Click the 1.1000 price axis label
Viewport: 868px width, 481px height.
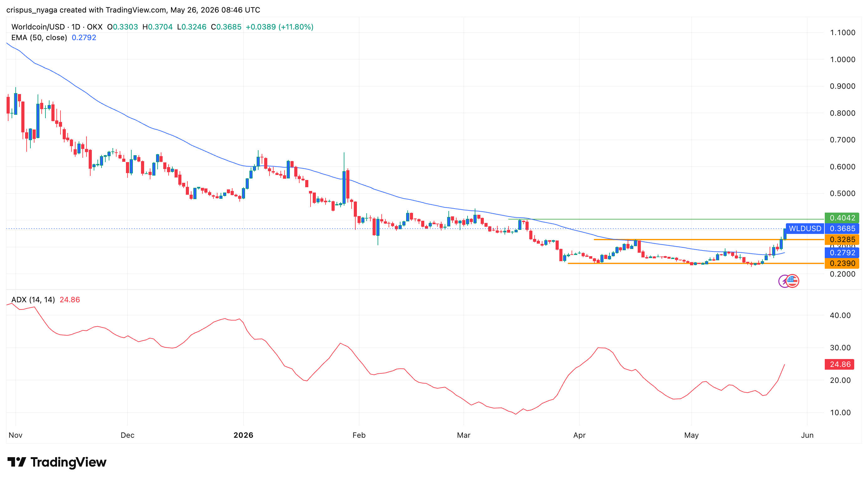tap(842, 33)
